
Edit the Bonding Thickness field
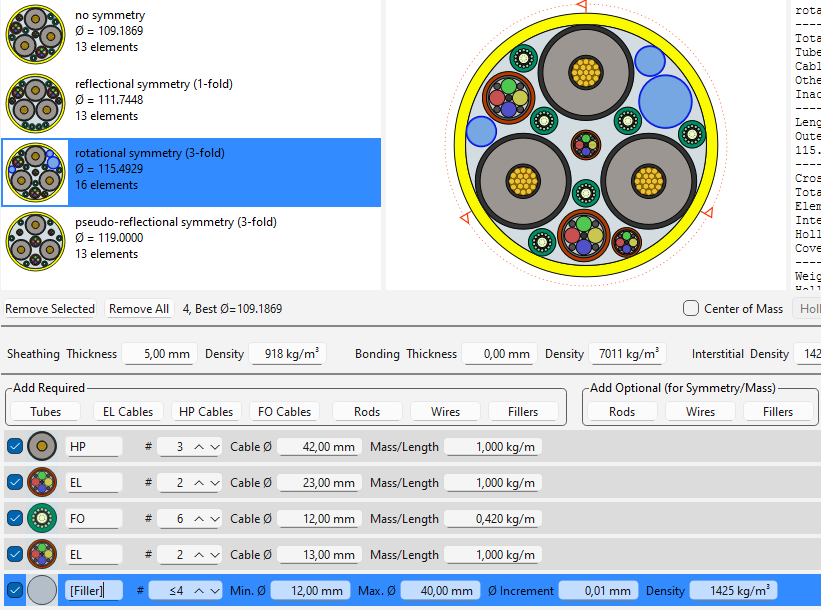[x=500, y=354]
